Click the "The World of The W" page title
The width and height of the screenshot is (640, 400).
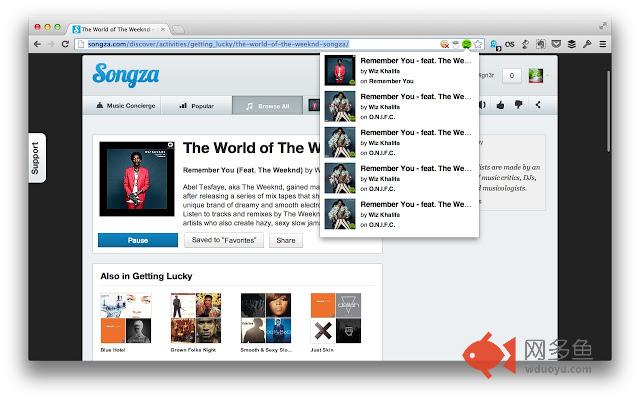tap(251, 148)
